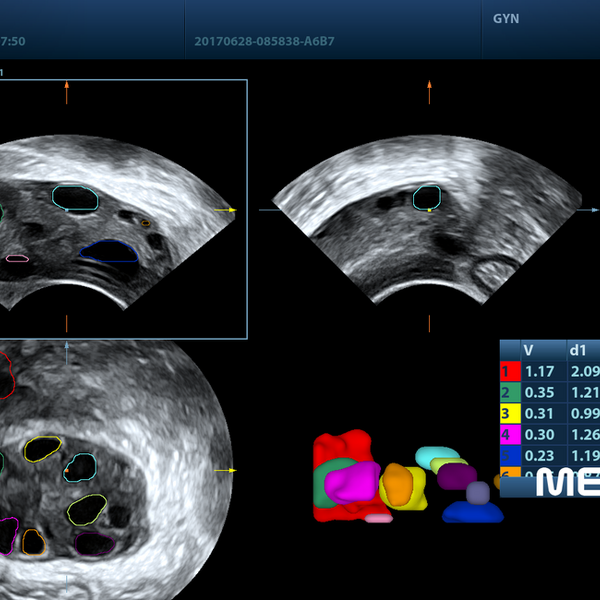Click the GYN label in the header
600x600 pixels.
506,18
